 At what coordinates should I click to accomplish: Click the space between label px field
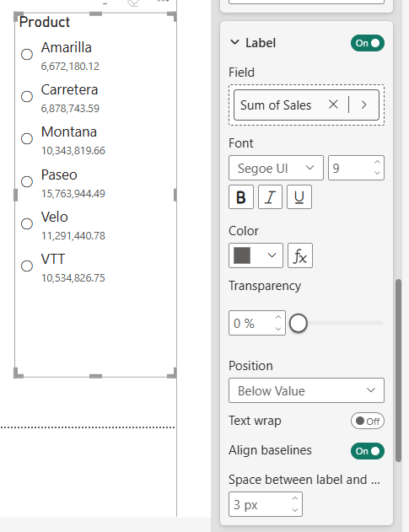click(266, 504)
